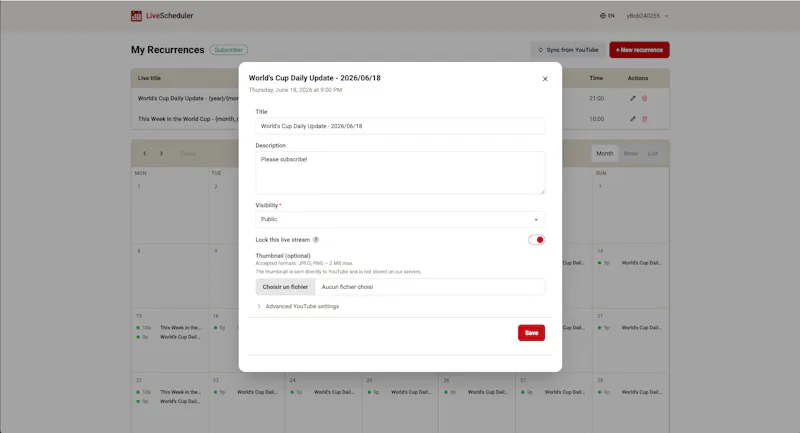Click the + New recurrence button
The image size is (800, 433).
click(x=639, y=50)
